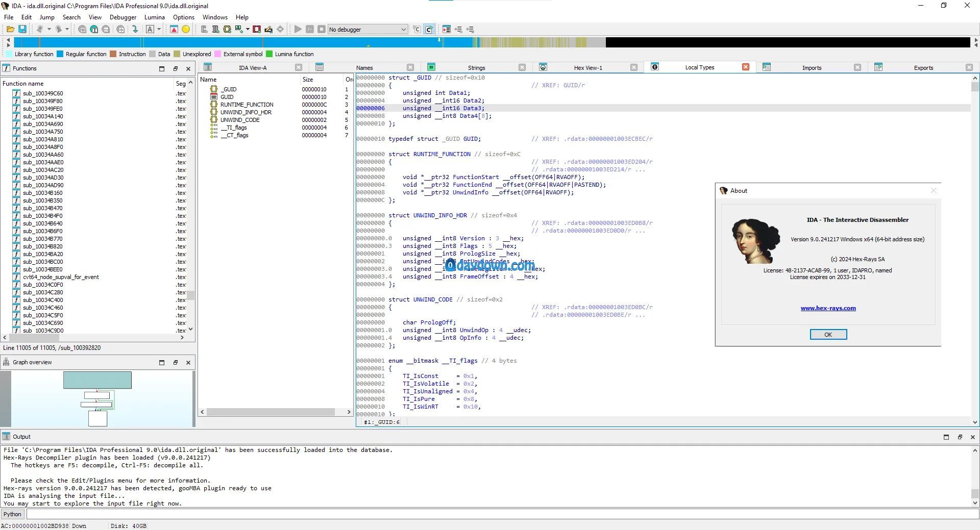This screenshot has width=980, height=530.
Task: Select RUNTIME_FUNCTION in the types list
Action: [x=247, y=105]
